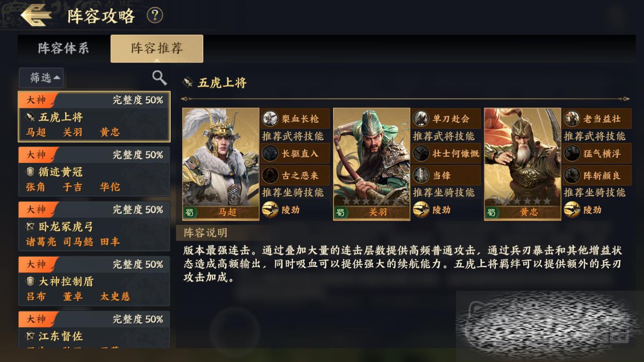Viewport: 644px width, 362px height.
Task: View the 关羽 hero portrait card
Action: pyautogui.click(x=371, y=164)
